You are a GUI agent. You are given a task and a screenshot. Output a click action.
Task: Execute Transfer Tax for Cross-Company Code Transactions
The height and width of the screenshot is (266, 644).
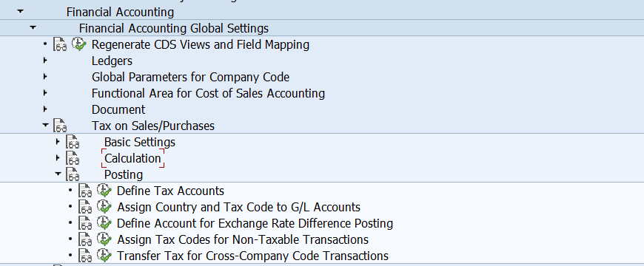tap(104, 256)
